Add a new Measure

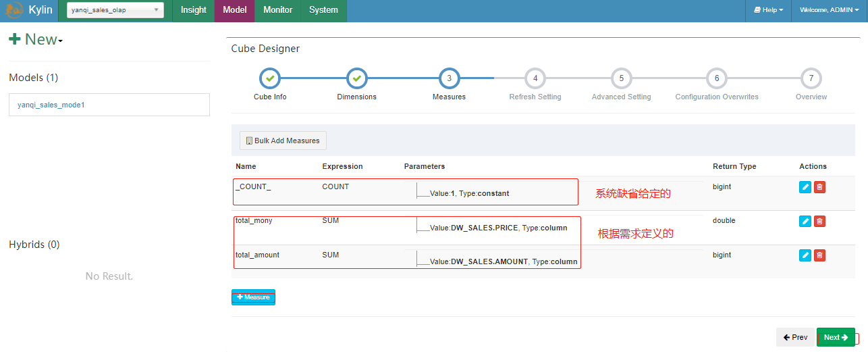point(253,297)
